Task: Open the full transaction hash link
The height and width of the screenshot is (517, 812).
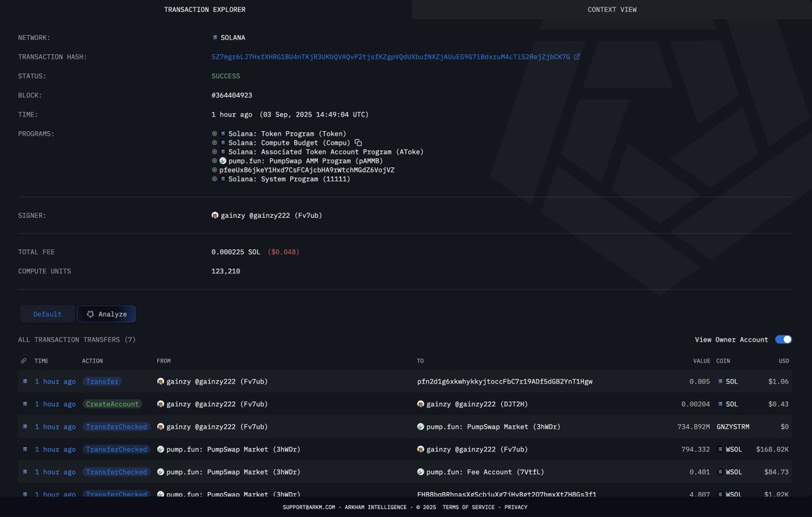Action: 391,57
